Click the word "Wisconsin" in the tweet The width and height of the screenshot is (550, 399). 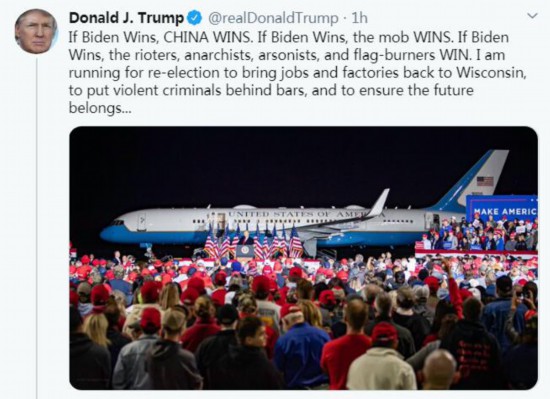(x=491, y=73)
